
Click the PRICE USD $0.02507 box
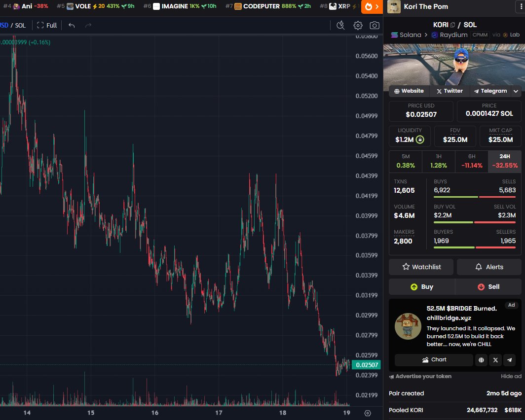pyautogui.click(x=421, y=111)
